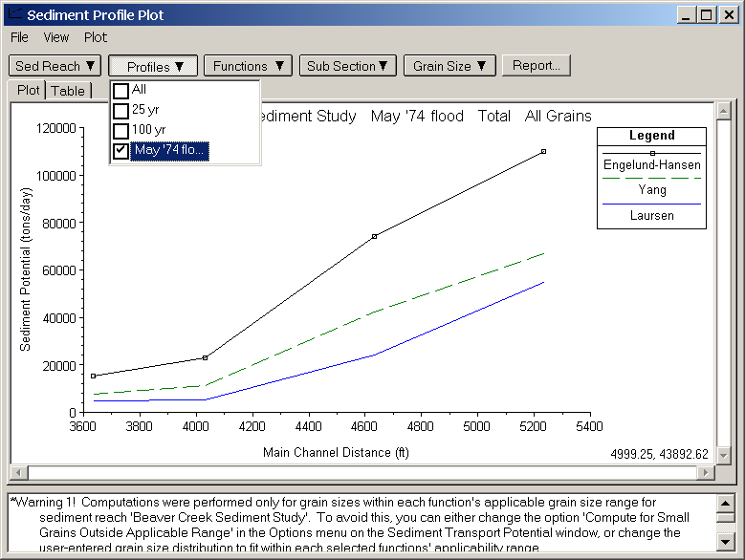The image size is (745, 560).
Task: Expand the Grain Size dropdown
Action: [x=449, y=66]
